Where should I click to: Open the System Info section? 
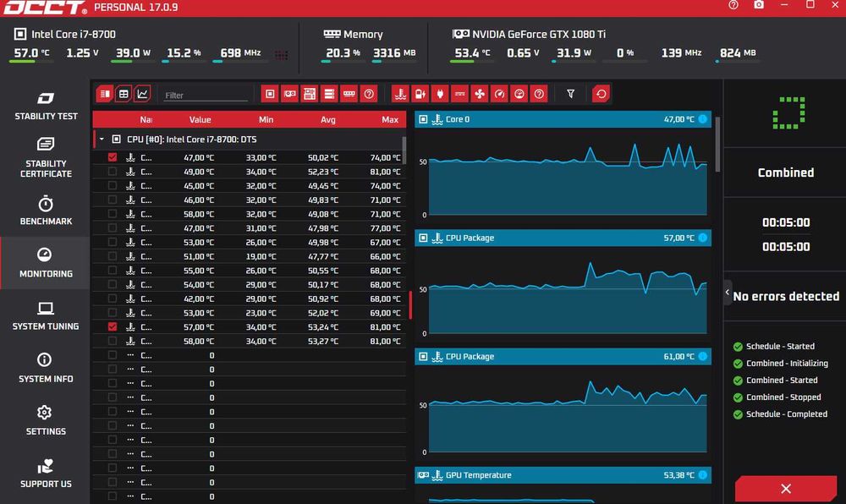46,368
